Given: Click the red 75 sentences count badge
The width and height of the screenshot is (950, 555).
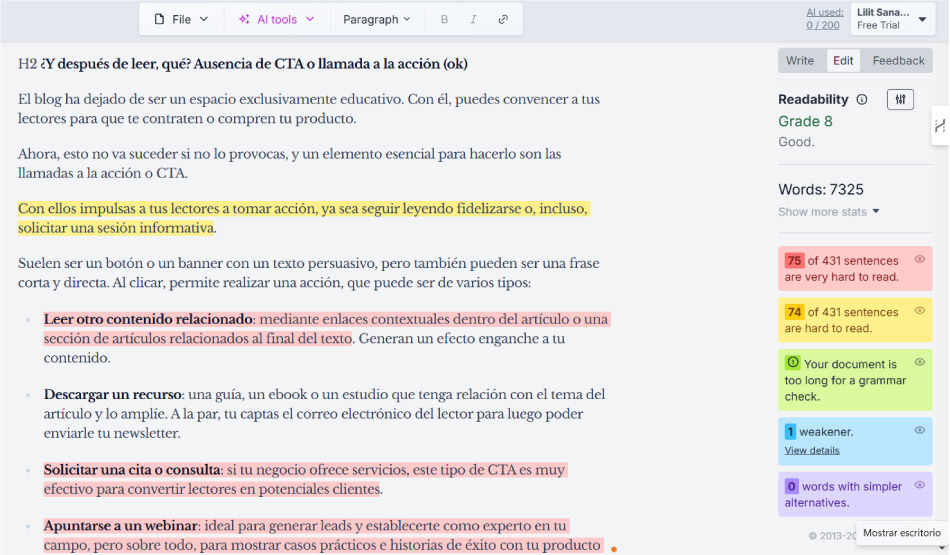Looking at the screenshot, I should 794,261.
